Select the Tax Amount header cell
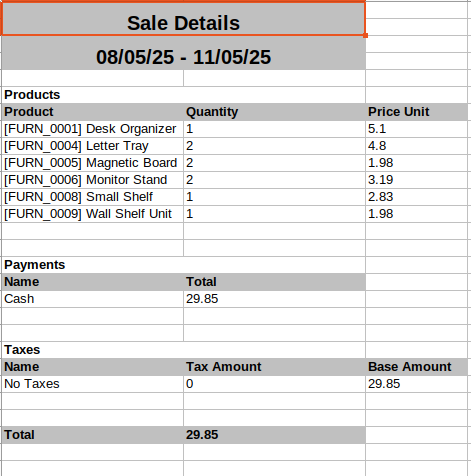 [274, 367]
